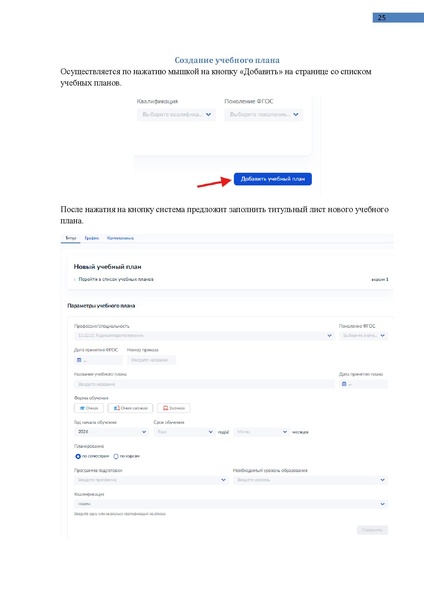424x600 pixels.
Task: Click the «Добавить учебный план» button
Action: tap(273, 179)
